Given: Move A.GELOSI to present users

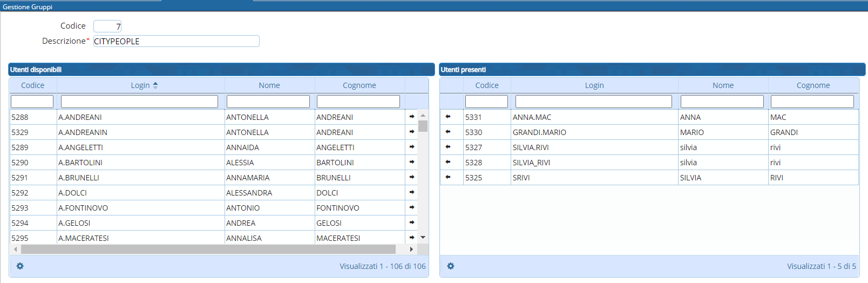Looking at the screenshot, I should coord(411,223).
